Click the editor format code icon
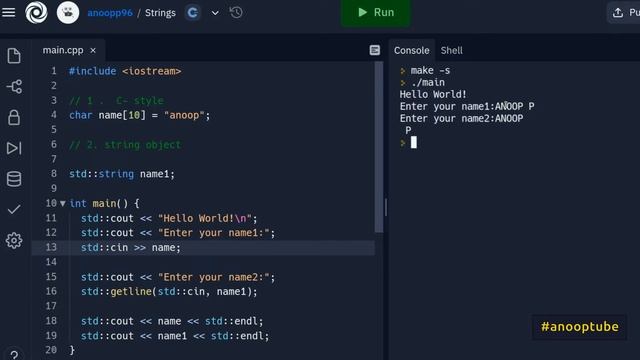 click(375, 50)
